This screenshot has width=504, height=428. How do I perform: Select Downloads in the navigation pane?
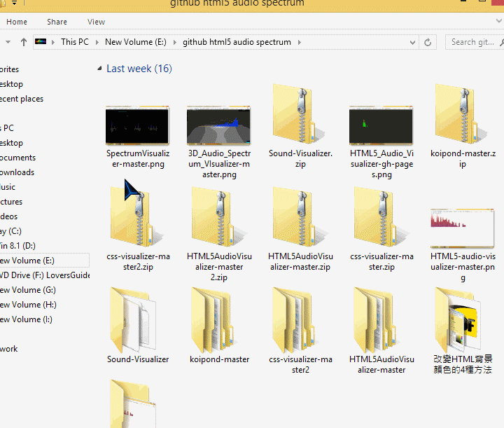17,172
